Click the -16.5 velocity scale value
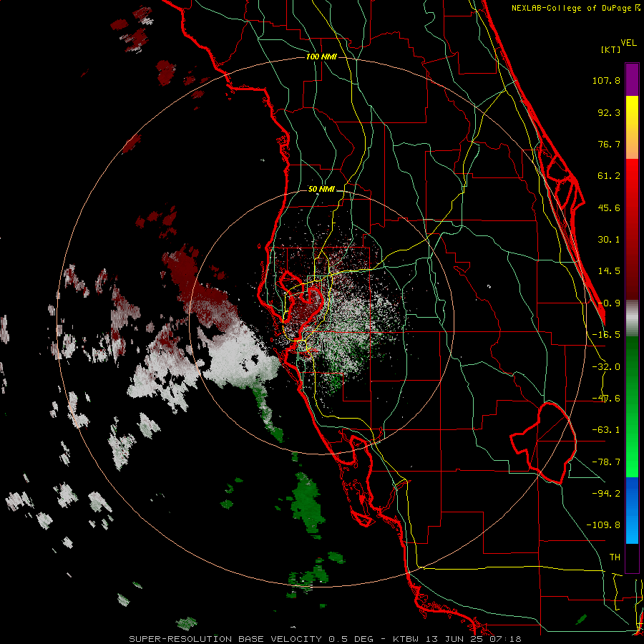644x644 pixels. click(x=606, y=335)
